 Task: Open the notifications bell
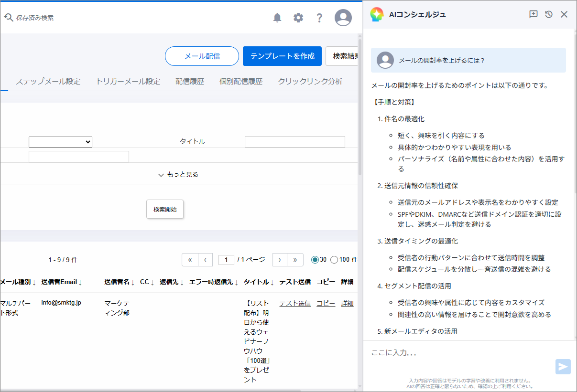277,18
